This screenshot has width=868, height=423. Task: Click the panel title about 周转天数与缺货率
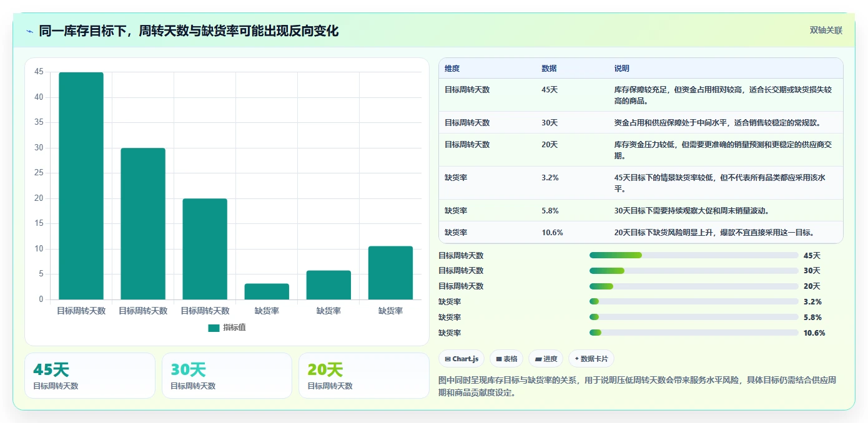(189, 31)
